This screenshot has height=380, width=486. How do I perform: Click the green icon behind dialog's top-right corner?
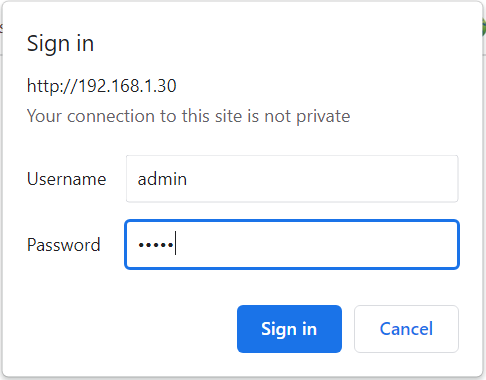[x=484, y=28]
